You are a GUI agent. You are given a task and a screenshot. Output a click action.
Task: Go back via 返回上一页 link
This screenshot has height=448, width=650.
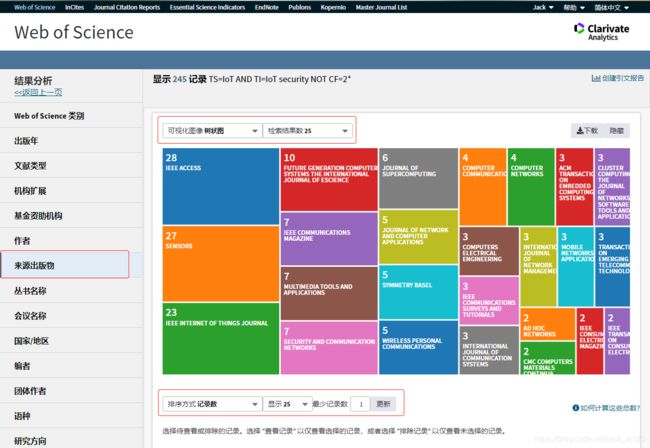[x=38, y=92]
